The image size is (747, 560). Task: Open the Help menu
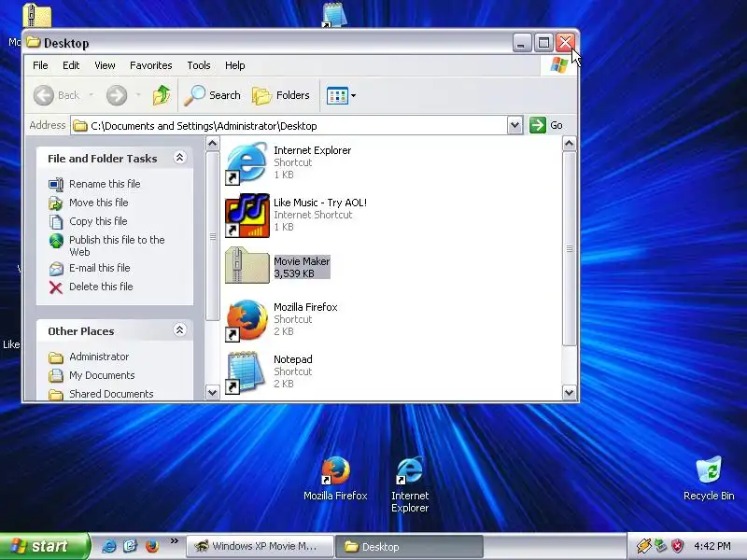(x=235, y=65)
